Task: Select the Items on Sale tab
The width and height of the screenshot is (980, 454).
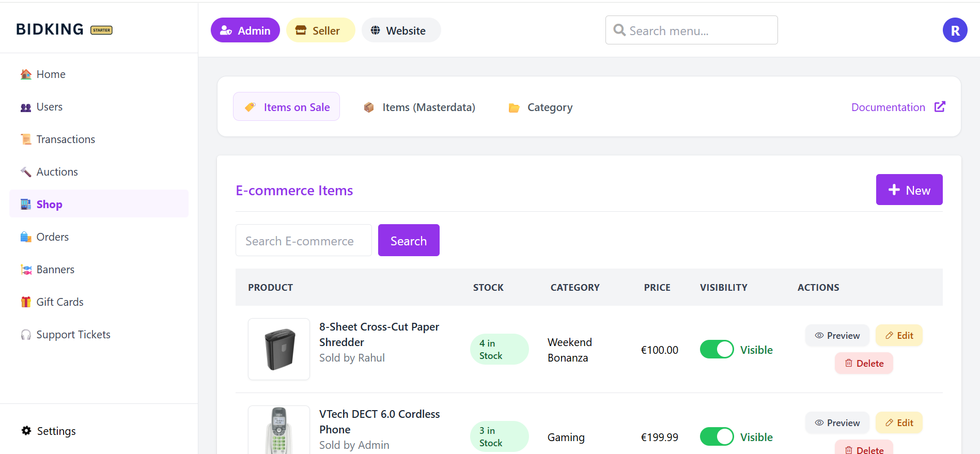Action: pos(287,107)
